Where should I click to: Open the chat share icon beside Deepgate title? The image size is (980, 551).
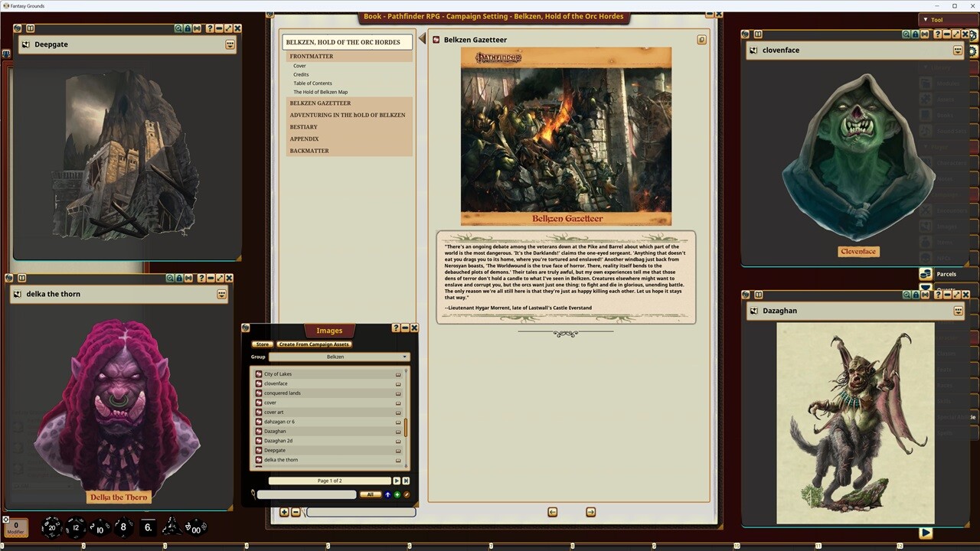230,45
